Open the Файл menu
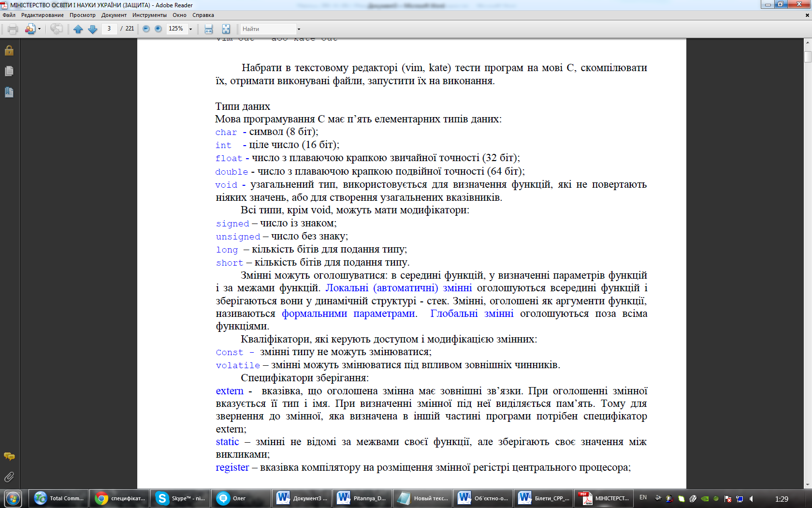Screen dimensions: 812x508 point(9,15)
